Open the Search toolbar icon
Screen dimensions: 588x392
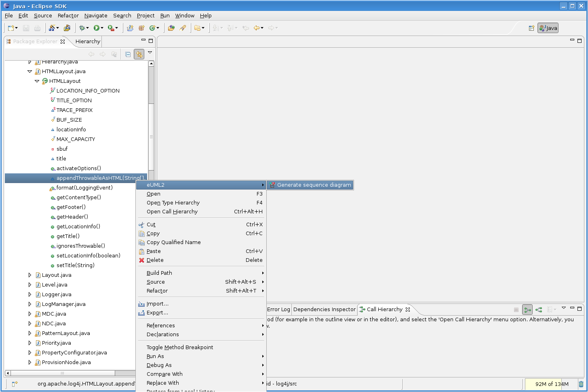point(183,28)
